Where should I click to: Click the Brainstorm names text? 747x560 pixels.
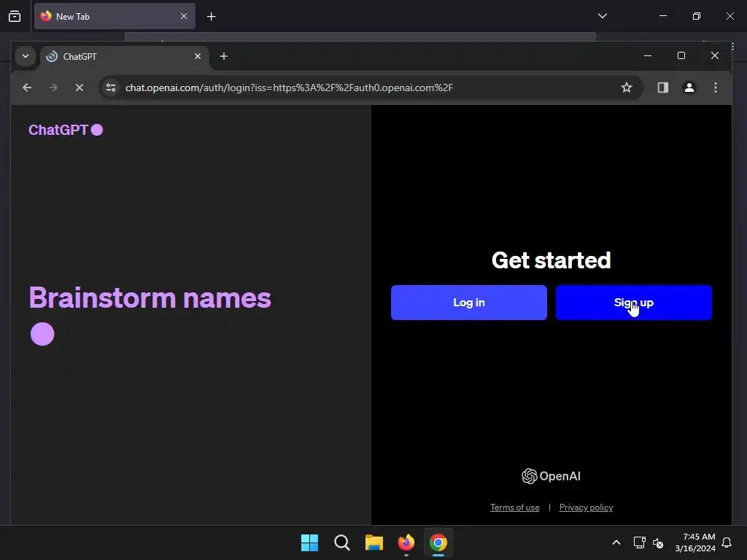point(150,298)
